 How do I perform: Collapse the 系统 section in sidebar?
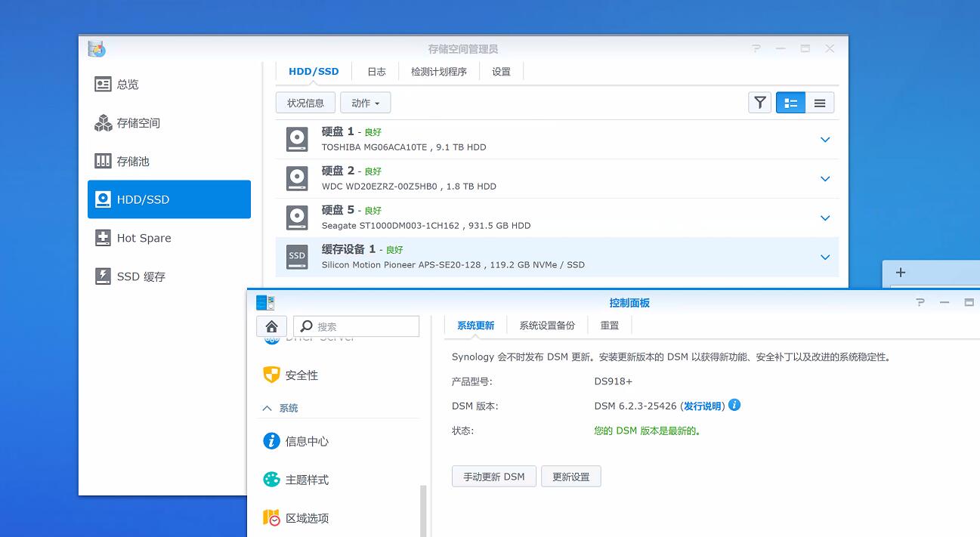coord(267,408)
